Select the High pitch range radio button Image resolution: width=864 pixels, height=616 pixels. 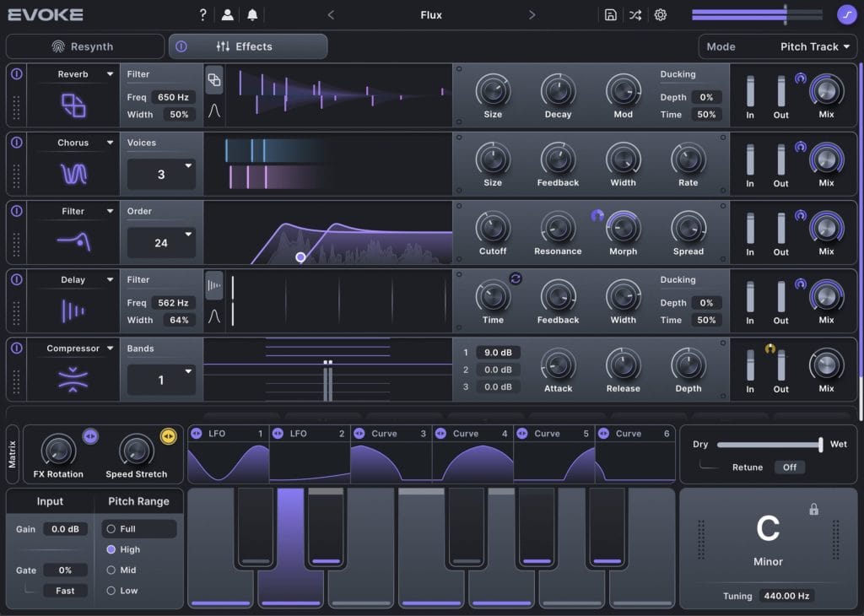(x=111, y=549)
